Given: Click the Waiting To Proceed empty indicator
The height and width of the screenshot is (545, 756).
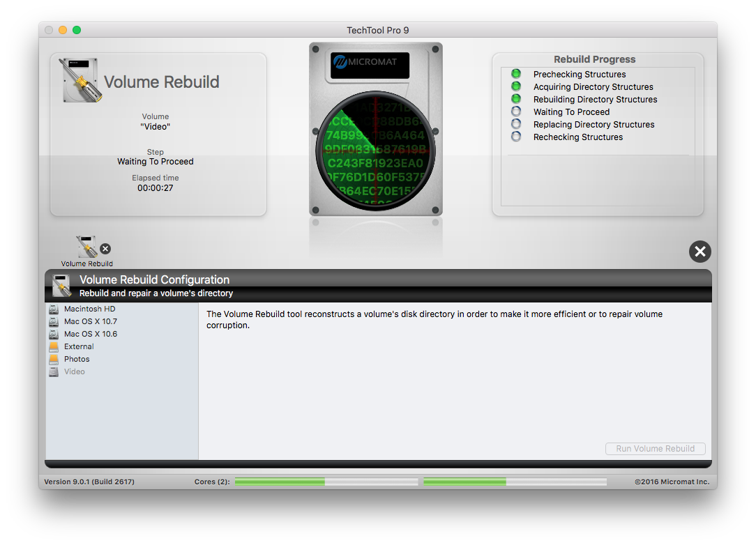Looking at the screenshot, I should [x=516, y=112].
